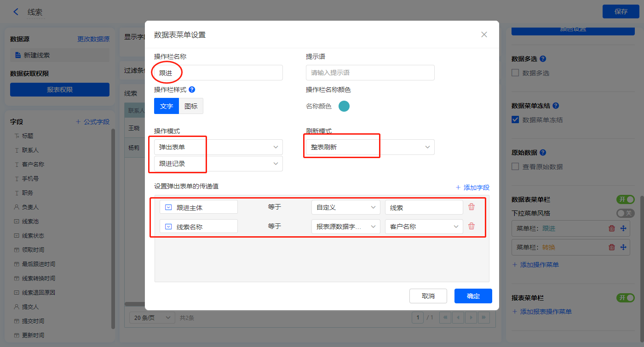Select the 文字 style option
This screenshot has width=644, height=347.
(167, 106)
